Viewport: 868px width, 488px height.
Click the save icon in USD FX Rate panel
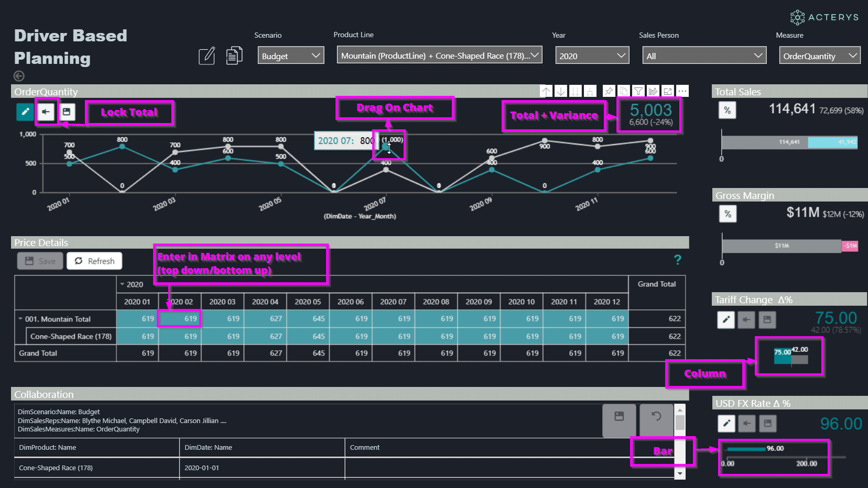tap(767, 423)
